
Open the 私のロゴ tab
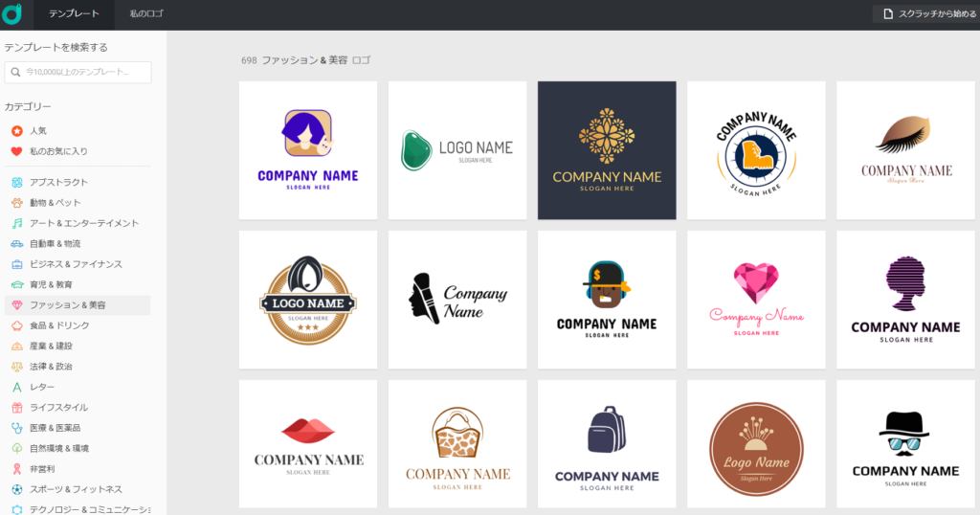click(146, 14)
